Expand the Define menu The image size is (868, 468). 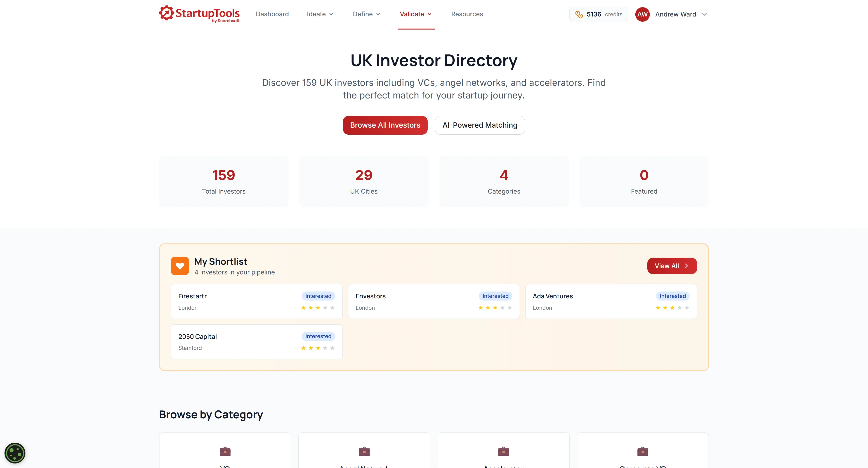[367, 14]
